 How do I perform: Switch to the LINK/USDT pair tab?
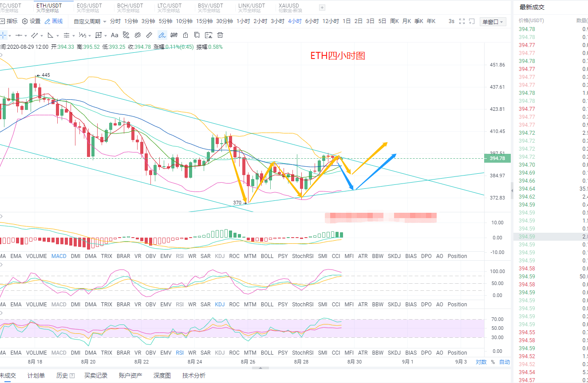pyautogui.click(x=252, y=8)
